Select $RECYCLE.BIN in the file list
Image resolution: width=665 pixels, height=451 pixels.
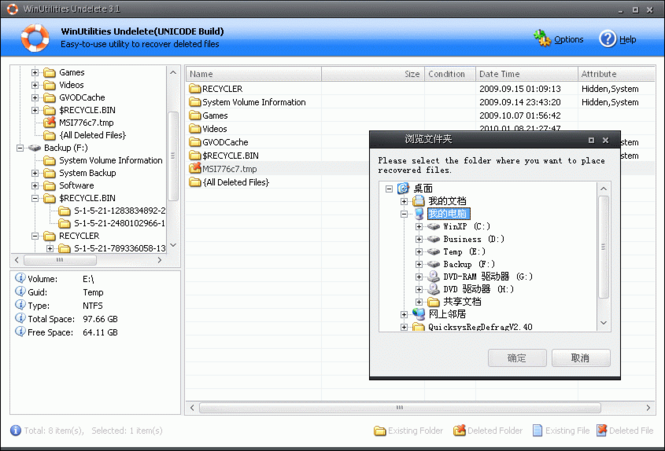[x=230, y=156]
